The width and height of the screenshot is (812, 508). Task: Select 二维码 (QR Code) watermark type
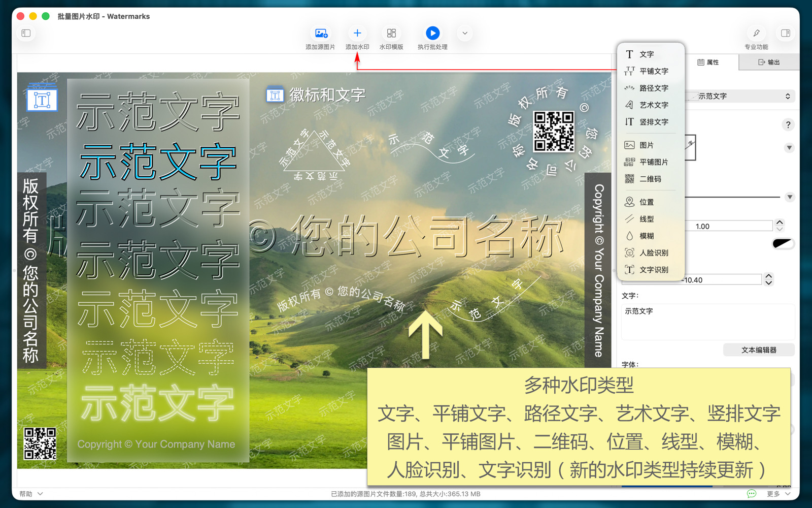pos(650,179)
